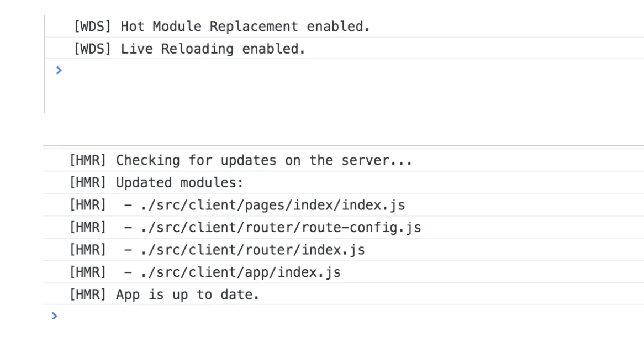Click the [WDS] tag on the Live Reloading line
Screen dimensions: 644x347
93,49
